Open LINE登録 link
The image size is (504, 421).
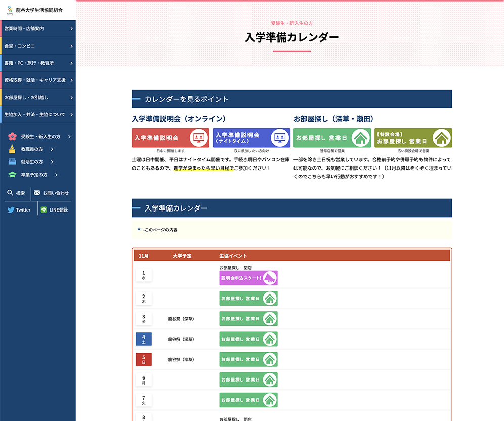click(59, 210)
